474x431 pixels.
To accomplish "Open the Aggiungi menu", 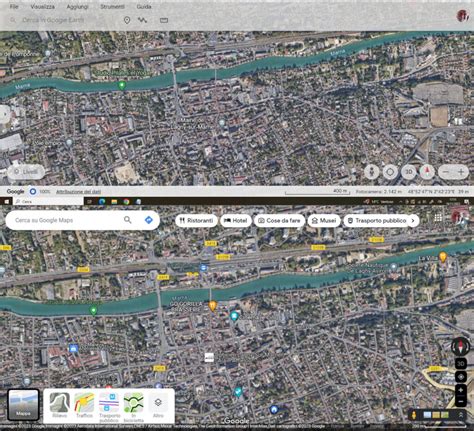I will [77, 6].
